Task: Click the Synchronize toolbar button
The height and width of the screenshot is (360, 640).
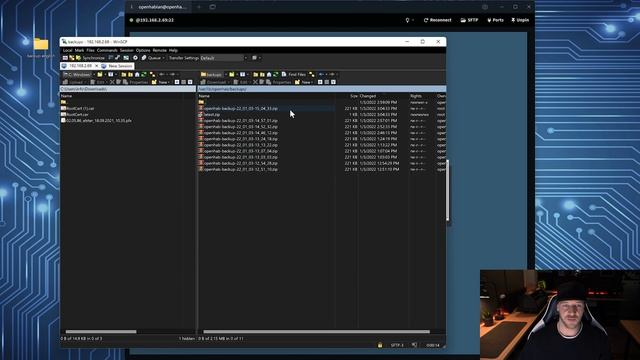Action: point(91,58)
